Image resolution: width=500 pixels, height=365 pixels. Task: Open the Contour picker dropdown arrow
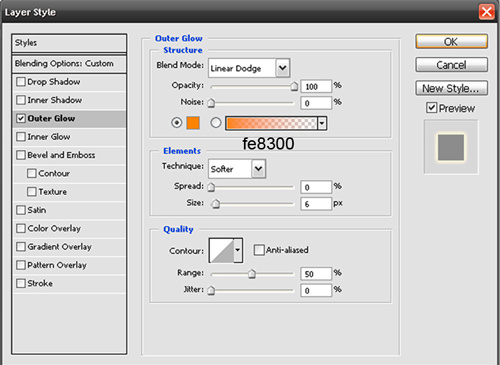(x=238, y=250)
